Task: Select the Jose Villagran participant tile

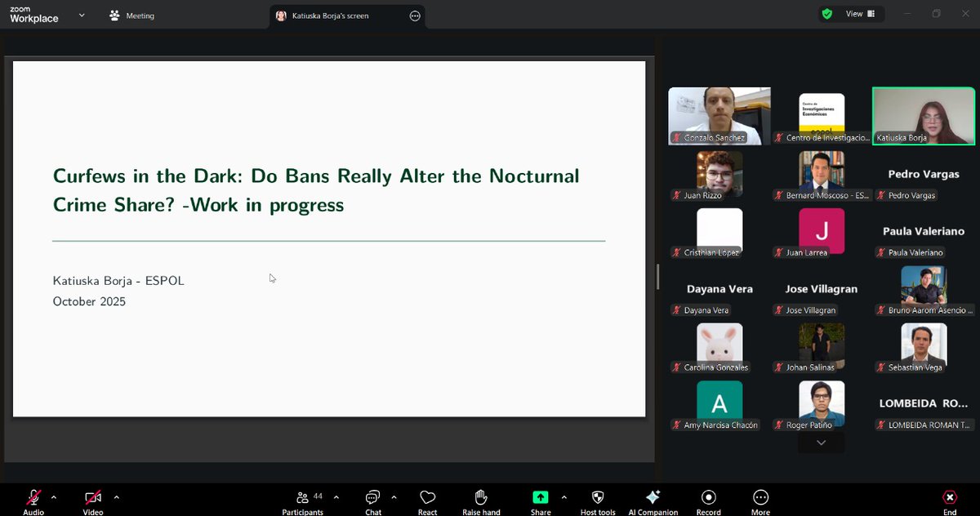Action: pyautogui.click(x=822, y=289)
